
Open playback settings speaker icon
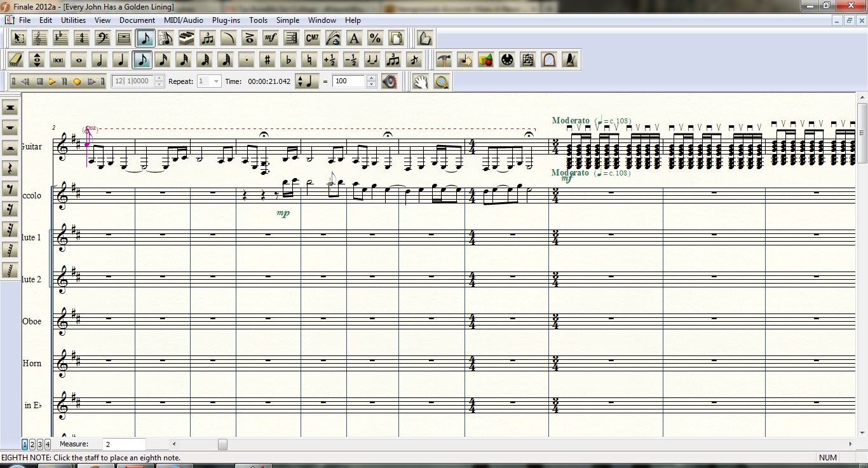click(x=390, y=81)
